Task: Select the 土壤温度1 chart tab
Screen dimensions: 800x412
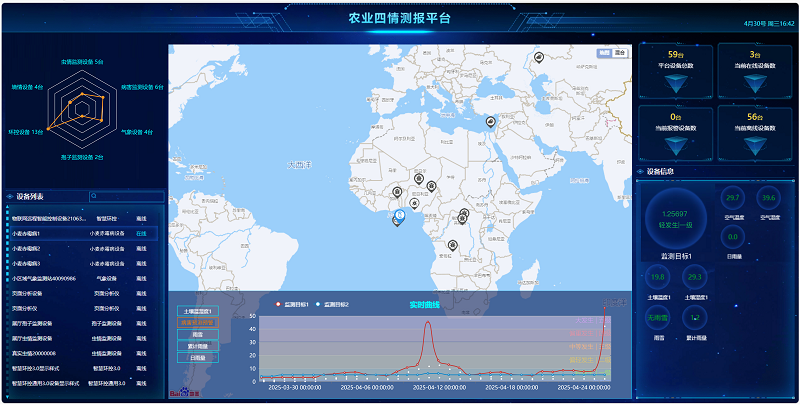Action: point(197,312)
